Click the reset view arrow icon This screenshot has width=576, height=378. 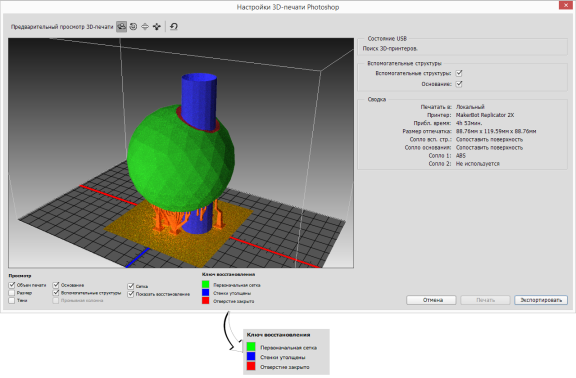pos(174,26)
